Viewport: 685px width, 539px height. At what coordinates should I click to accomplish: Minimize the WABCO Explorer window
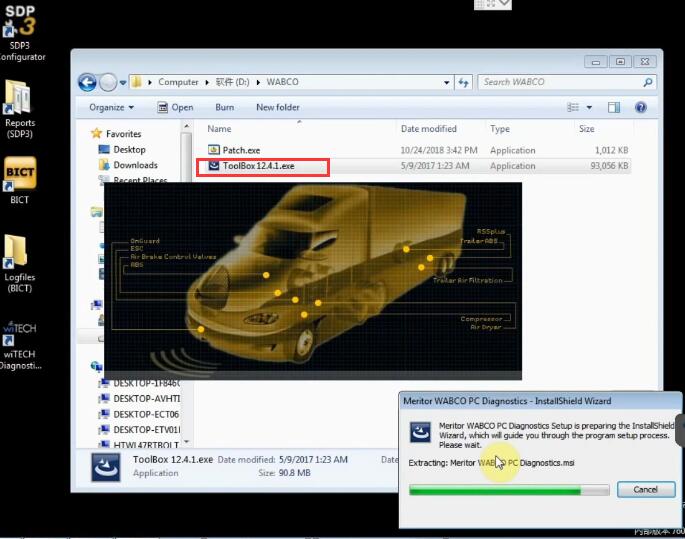(595, 62)
